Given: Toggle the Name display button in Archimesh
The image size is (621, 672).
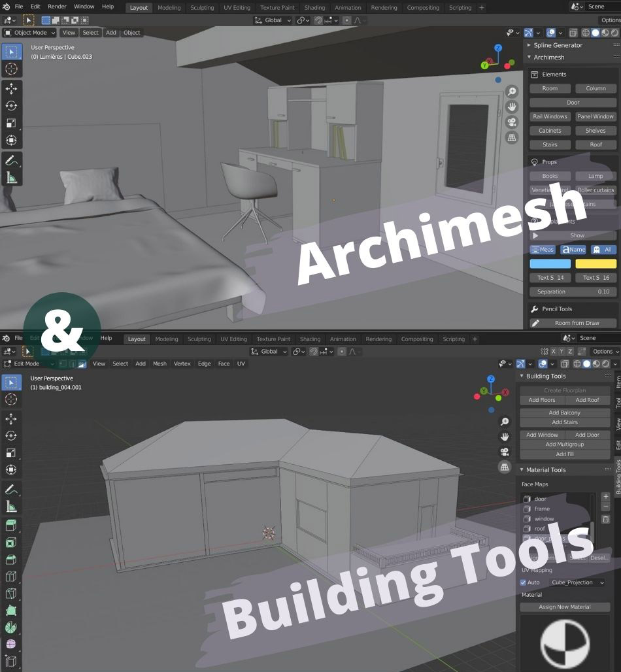Looking at the screenshot, I should click(573, 249).
